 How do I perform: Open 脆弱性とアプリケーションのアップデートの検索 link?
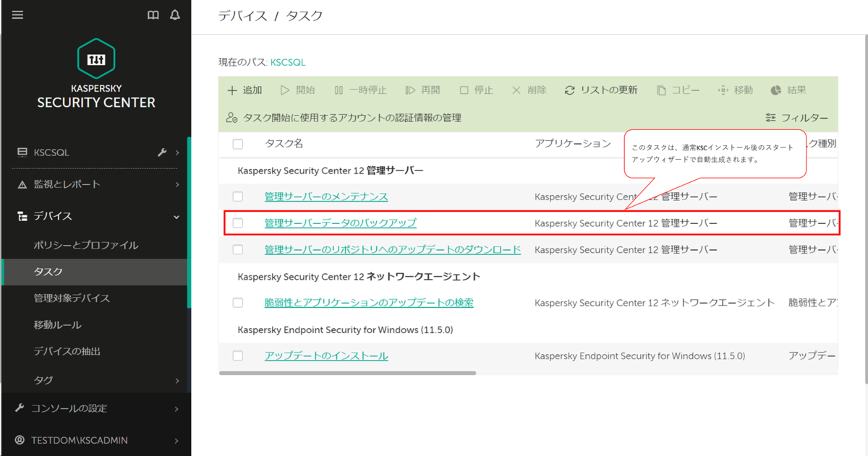[369, 303]
